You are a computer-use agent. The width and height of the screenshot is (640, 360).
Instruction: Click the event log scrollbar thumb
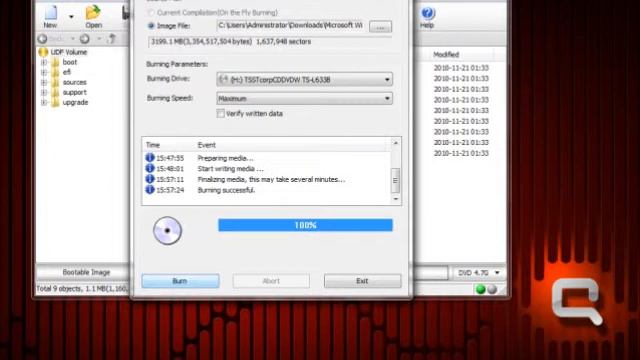395,180
